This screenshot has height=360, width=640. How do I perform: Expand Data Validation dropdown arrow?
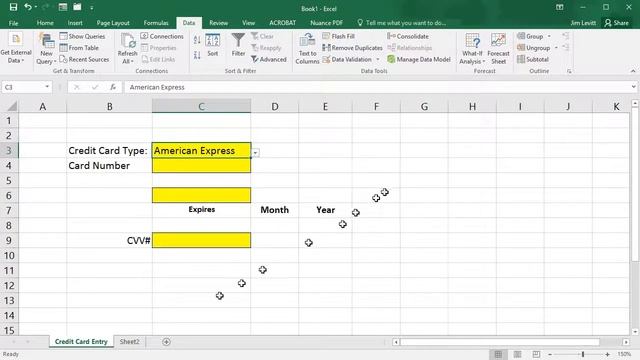click(378, 60)
